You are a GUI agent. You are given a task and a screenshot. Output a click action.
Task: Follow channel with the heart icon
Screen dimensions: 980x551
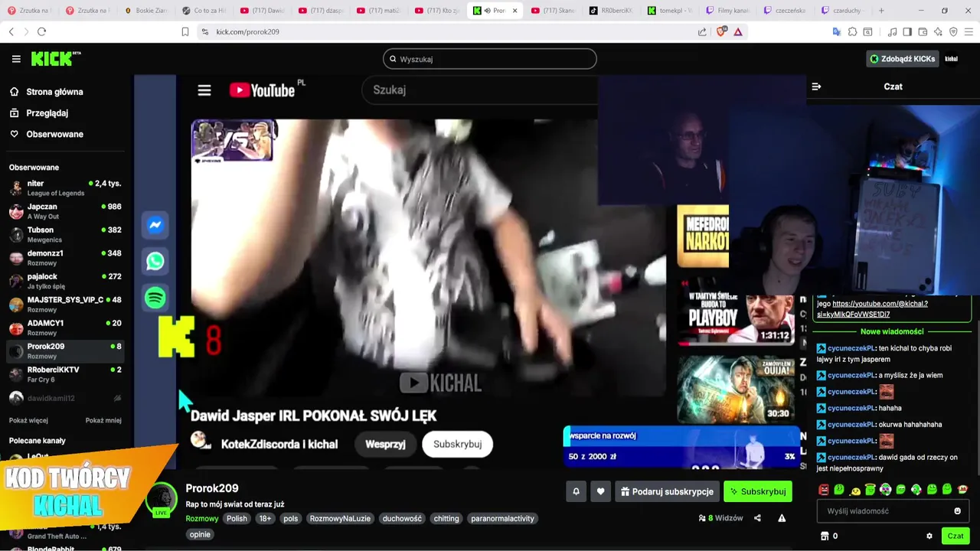tap(601, 491)
